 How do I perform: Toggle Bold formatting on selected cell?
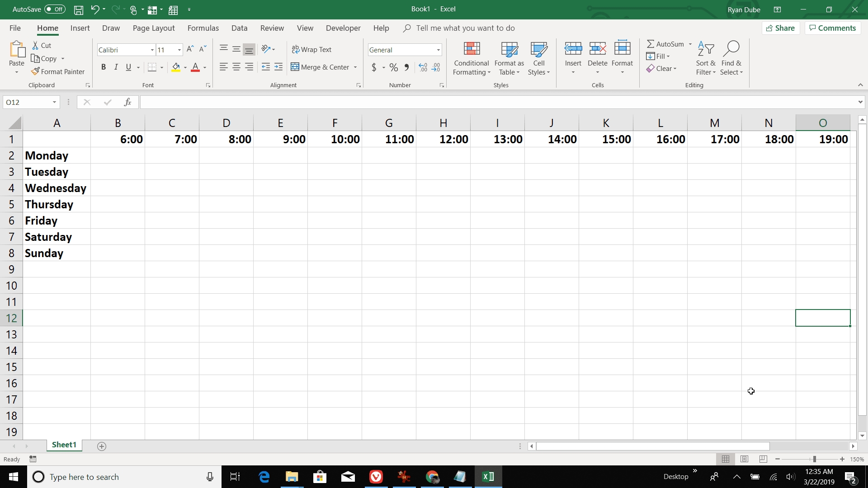103,67
